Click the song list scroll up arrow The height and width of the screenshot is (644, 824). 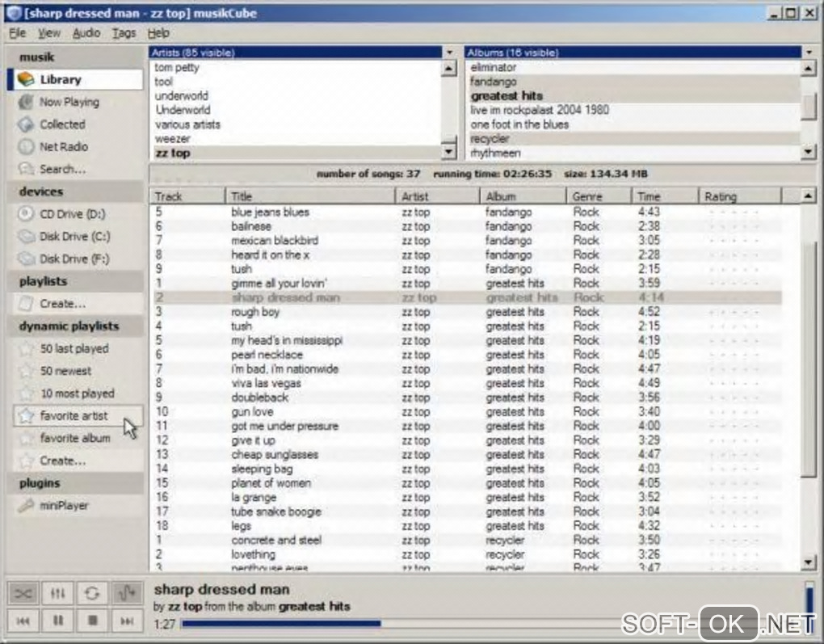click(x=808, y=196)
